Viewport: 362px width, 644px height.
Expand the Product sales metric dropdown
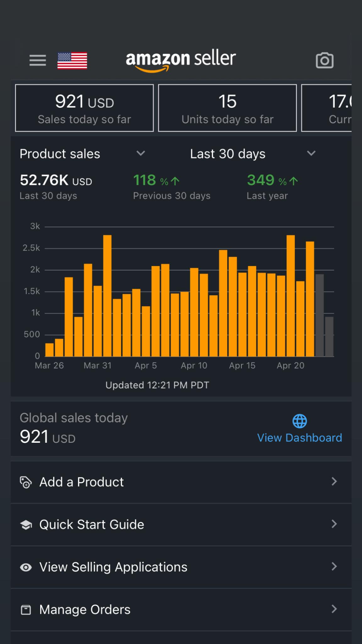coord(140,153)
